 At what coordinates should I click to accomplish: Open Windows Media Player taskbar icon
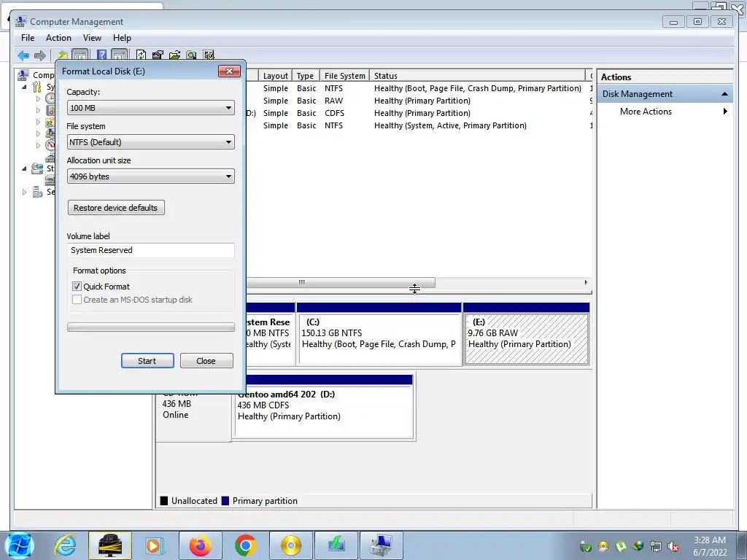[x=155, y=545]
